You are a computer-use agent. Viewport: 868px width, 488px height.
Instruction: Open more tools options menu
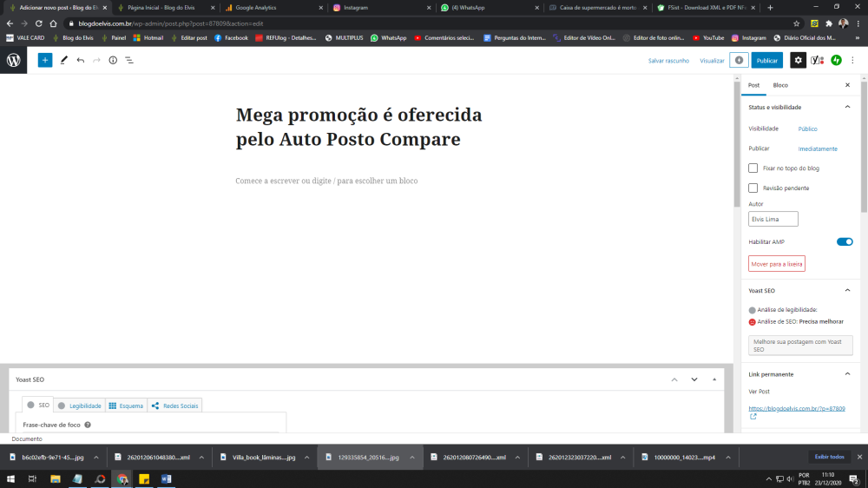852,61
